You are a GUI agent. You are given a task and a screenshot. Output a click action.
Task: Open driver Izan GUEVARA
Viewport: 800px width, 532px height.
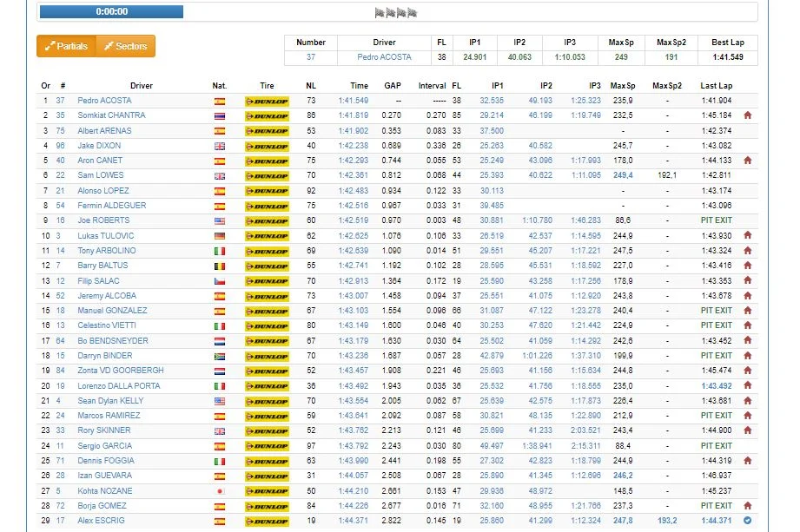pos(104,475)
